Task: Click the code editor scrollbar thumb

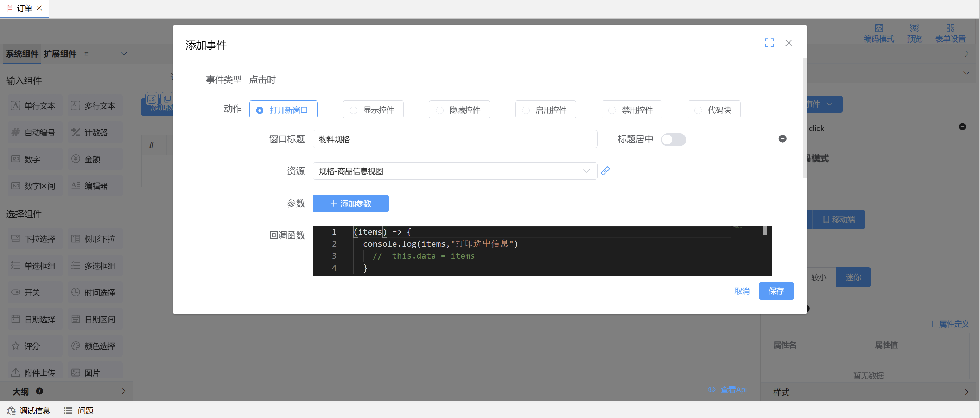Action: (x=765, y=231)
